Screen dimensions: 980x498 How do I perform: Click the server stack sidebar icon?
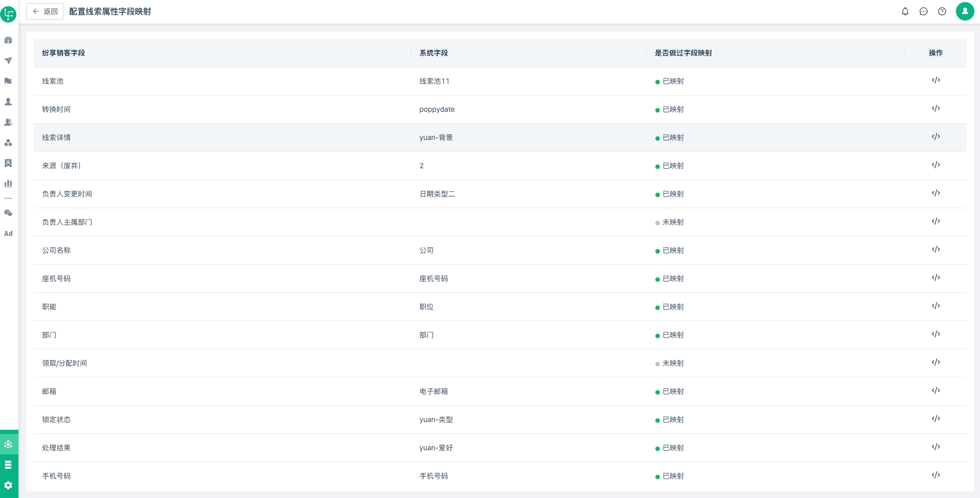tap(8, 465)
